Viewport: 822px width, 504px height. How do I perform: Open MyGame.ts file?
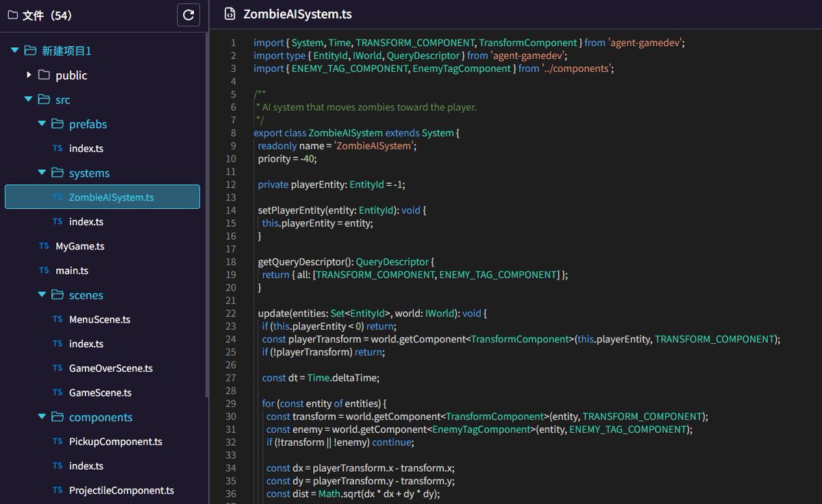[80, 246]
